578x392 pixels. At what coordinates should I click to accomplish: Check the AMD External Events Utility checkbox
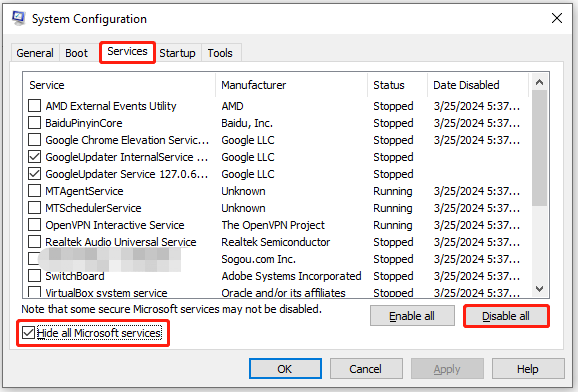(34, 106)
